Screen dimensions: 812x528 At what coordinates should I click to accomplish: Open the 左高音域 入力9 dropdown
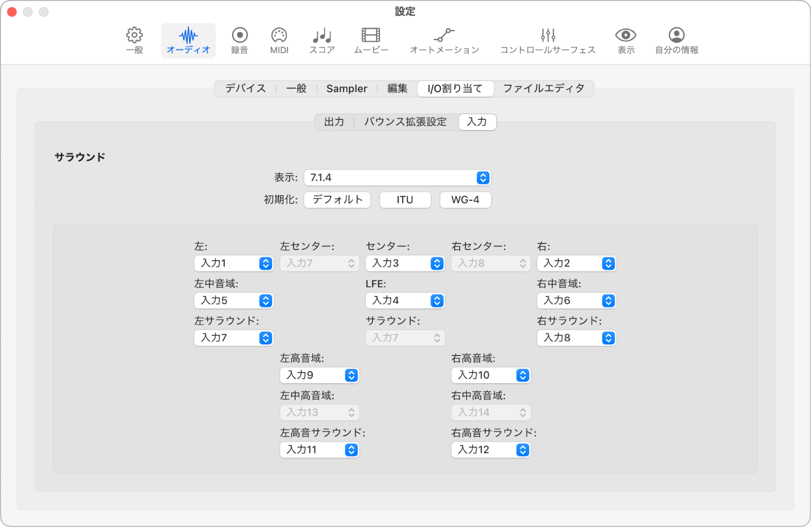(319, 375)
